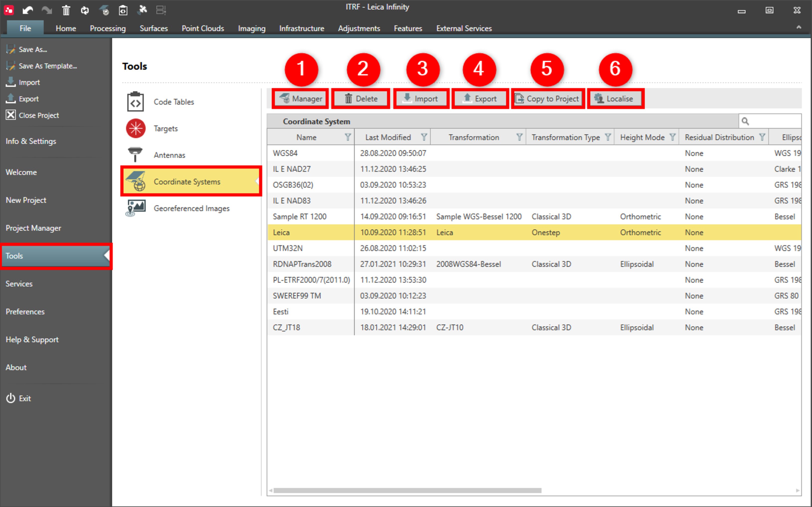Collapse the ribbon with the caret arrow

799,27
